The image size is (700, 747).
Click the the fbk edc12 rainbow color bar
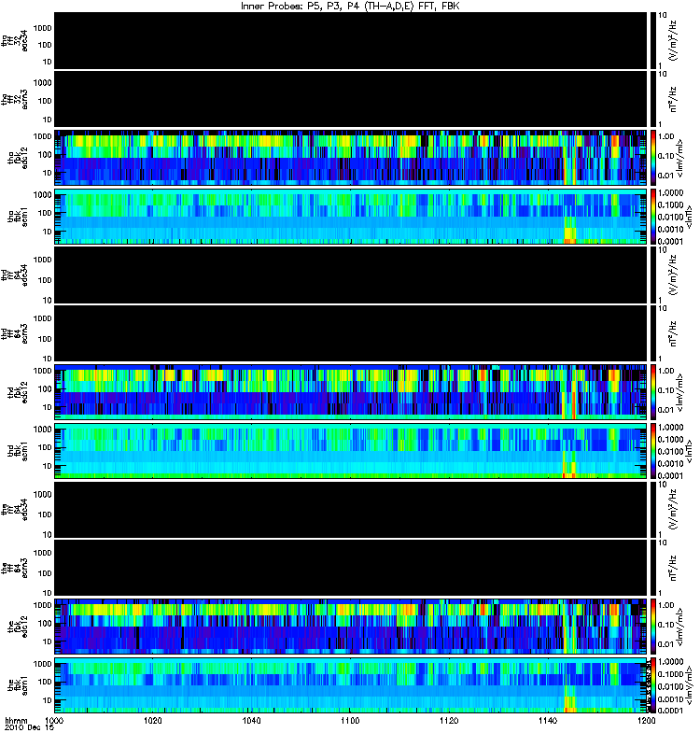(652, 627)
